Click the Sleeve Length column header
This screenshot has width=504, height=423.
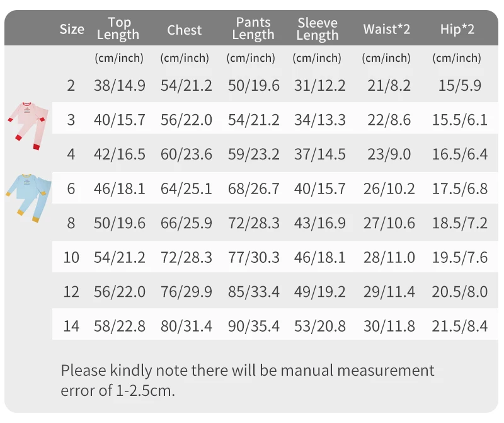tap(318, 29)
